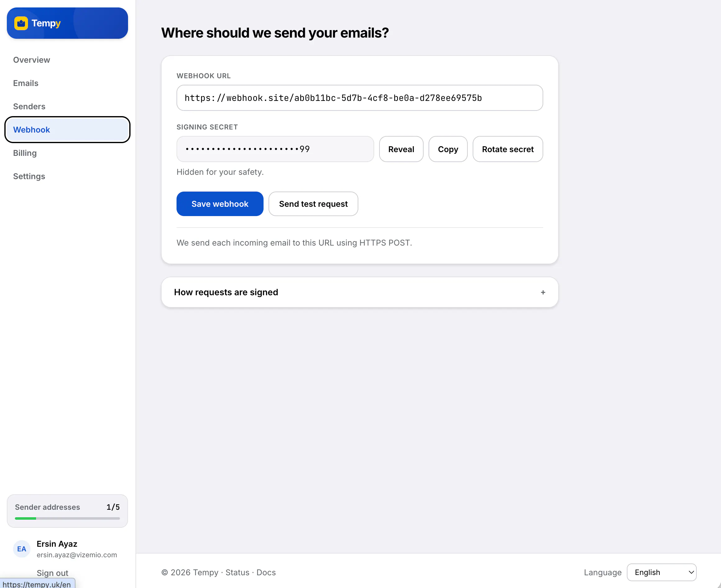The width and height of the screenshot is (721, 588).
Task: Click into the Webhook URL field
Action: pyautogui.click(x=360, y=98)
